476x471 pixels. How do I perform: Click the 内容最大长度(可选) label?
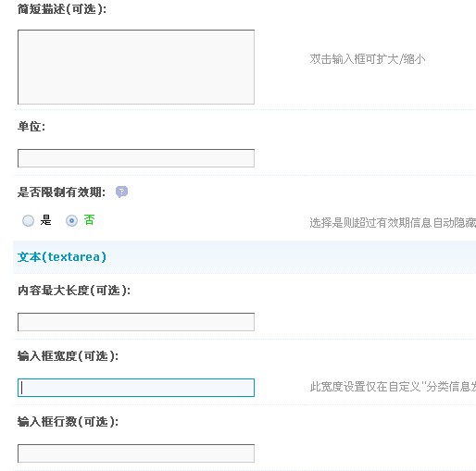tap(74, 291)
